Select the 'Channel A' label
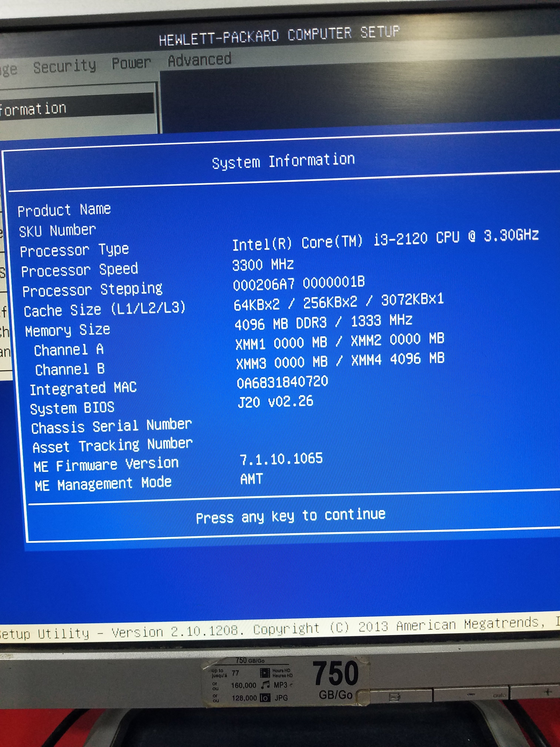This screenshot has width=560, height=747. point(69,350)
